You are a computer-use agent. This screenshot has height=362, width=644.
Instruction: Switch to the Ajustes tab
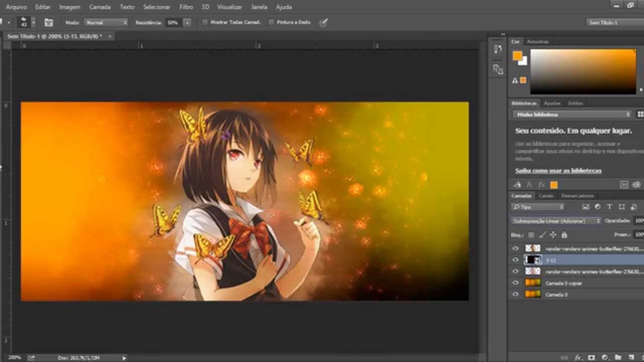[x=552, y=103]
